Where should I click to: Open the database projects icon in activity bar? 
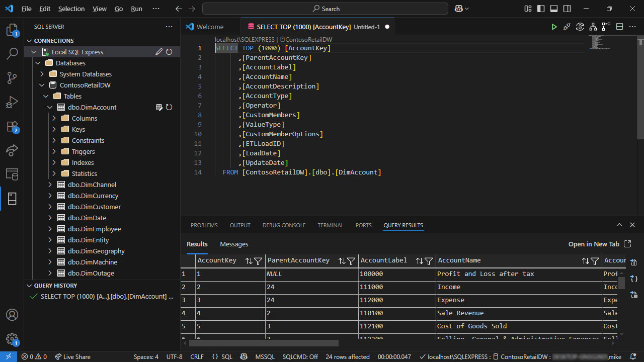pos(12,174)
